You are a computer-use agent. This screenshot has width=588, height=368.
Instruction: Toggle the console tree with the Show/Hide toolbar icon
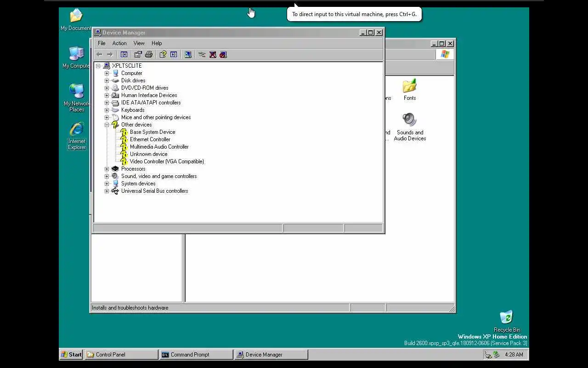124,54
